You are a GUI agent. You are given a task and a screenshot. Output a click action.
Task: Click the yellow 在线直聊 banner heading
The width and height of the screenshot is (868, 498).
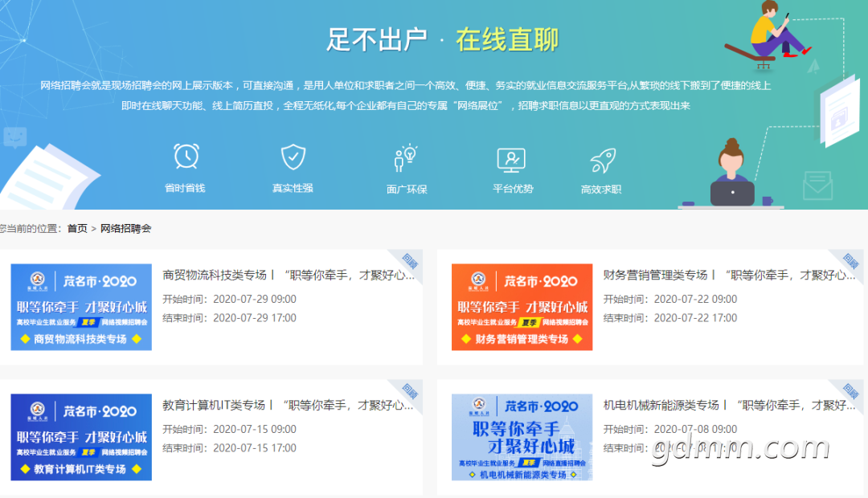click(x=507, y=40)
